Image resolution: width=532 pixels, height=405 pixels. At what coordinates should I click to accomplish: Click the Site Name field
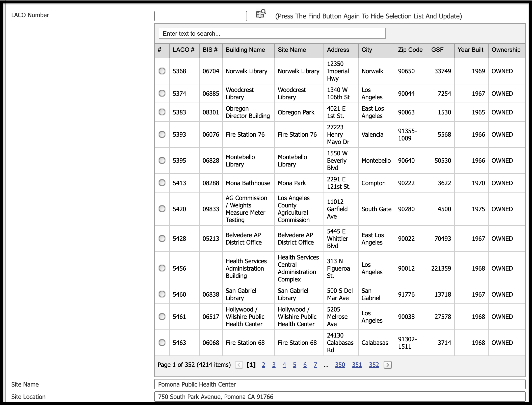click(x=340, y=384)
